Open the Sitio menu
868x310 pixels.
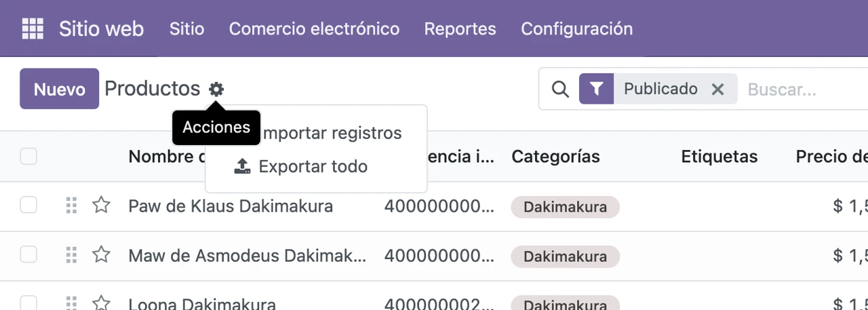tap(186, 29)
